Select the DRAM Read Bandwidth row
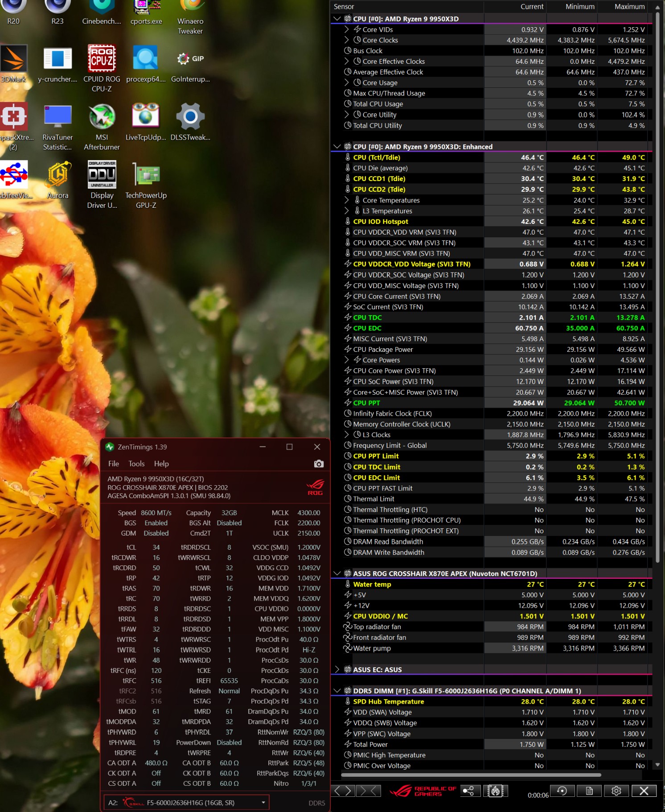 pyautogui.click(x=492, y=542)
